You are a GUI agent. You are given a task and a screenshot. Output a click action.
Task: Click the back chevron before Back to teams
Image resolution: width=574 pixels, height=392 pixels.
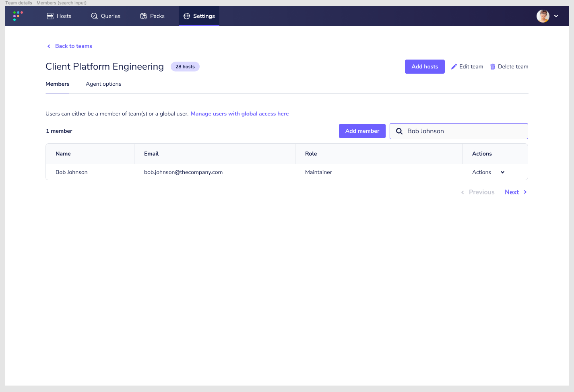(x=49, y=46)
